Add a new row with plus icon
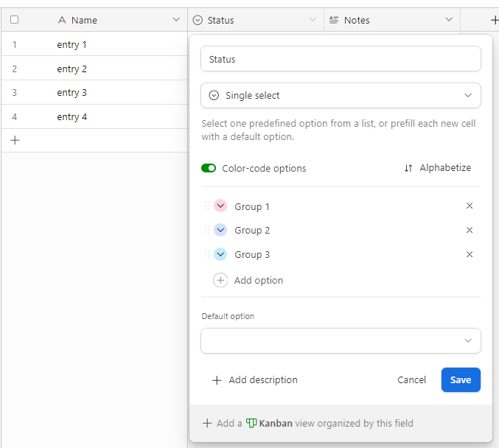This screenshot has height=448, width=499. pyautogui.click(x=15, y=140)
